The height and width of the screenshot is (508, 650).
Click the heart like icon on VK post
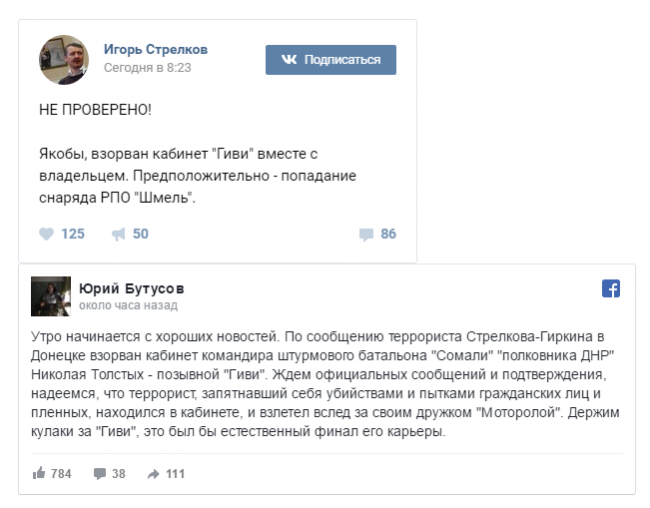coord(45,234)
